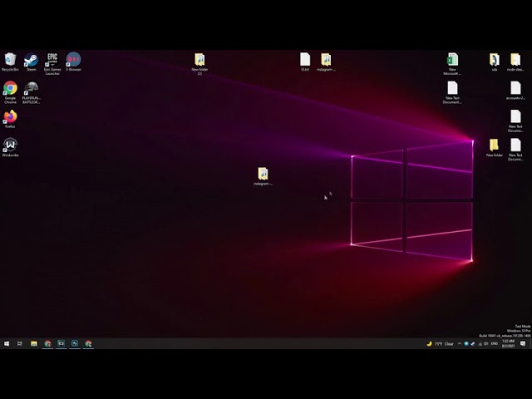
Task: Open Photoshop from the taskbar
Action: click(75, 343)
